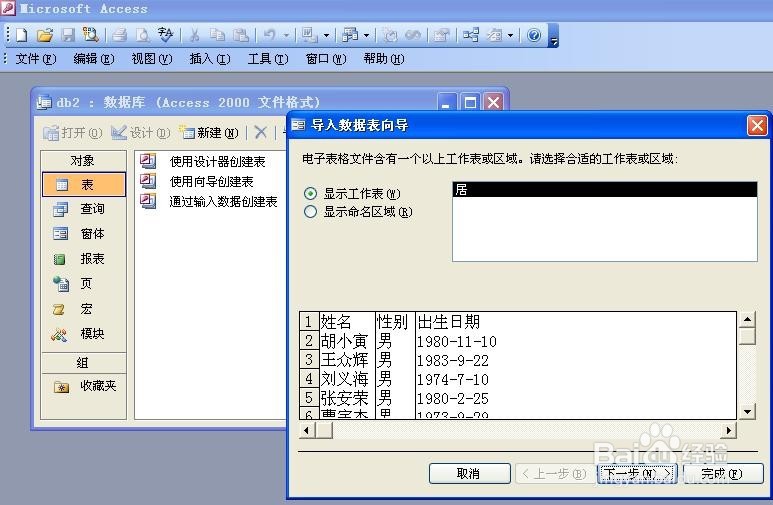Open Print Preview from the toolbar
This screenshot has height=505, width=773.
(142, 35)
